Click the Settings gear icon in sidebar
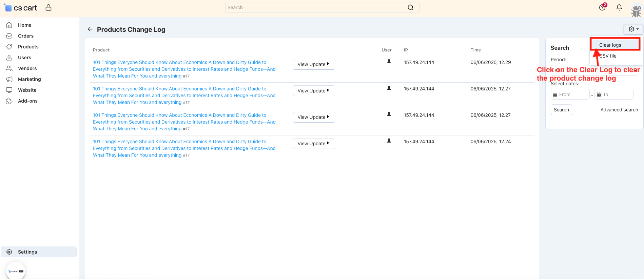This screenshot has width=644, height=279. pyautogui.click(x=9, y=252)
